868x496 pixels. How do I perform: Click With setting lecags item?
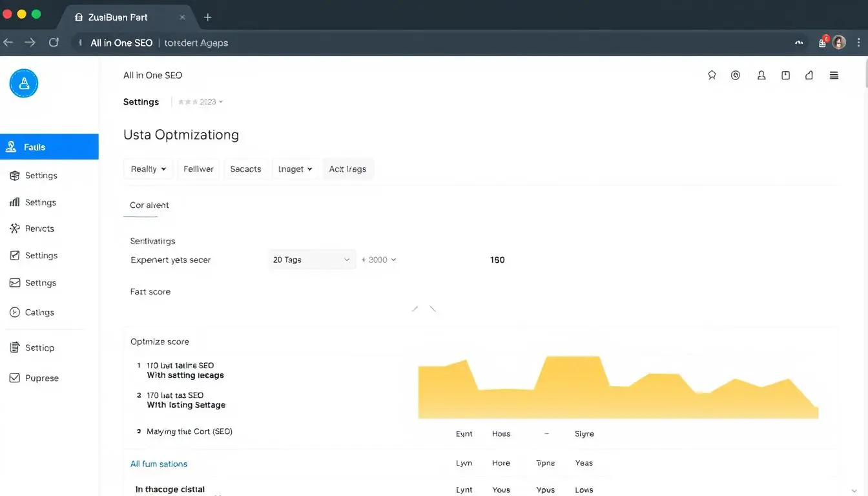point(185,375)
